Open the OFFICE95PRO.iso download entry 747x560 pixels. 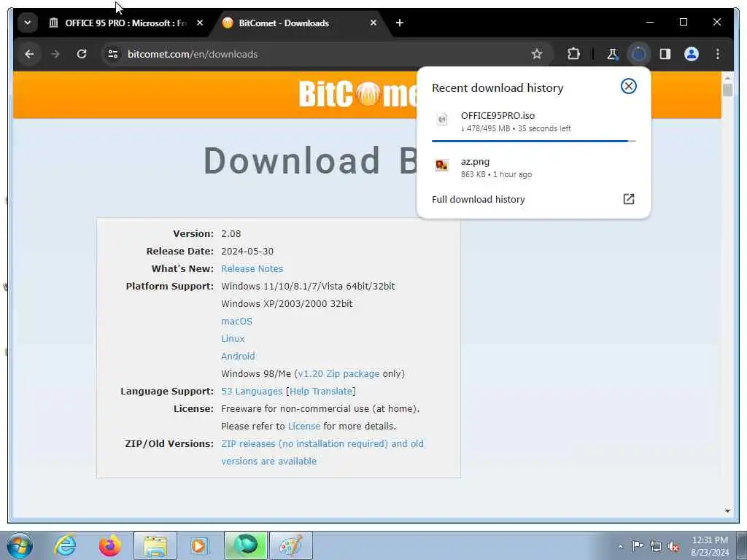coord(533,122)
